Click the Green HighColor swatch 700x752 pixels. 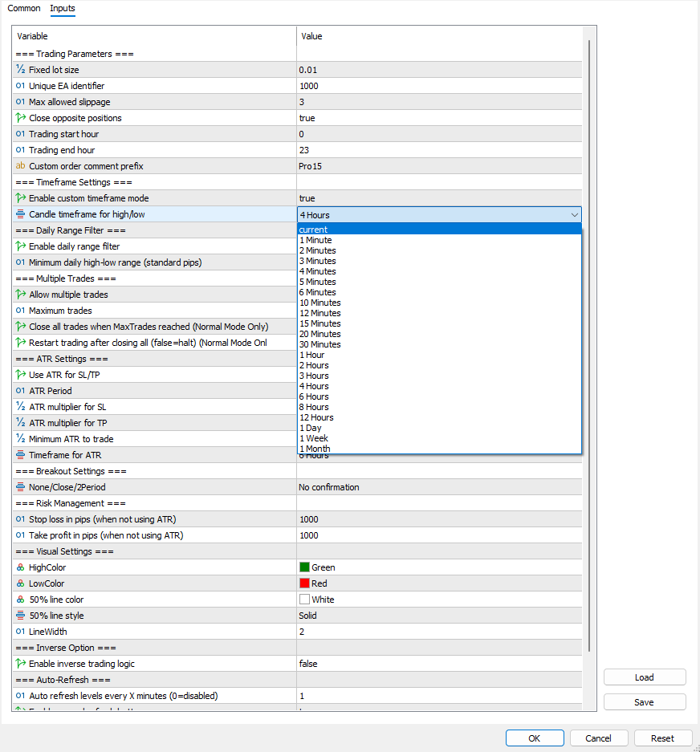[x=304, y=567]
